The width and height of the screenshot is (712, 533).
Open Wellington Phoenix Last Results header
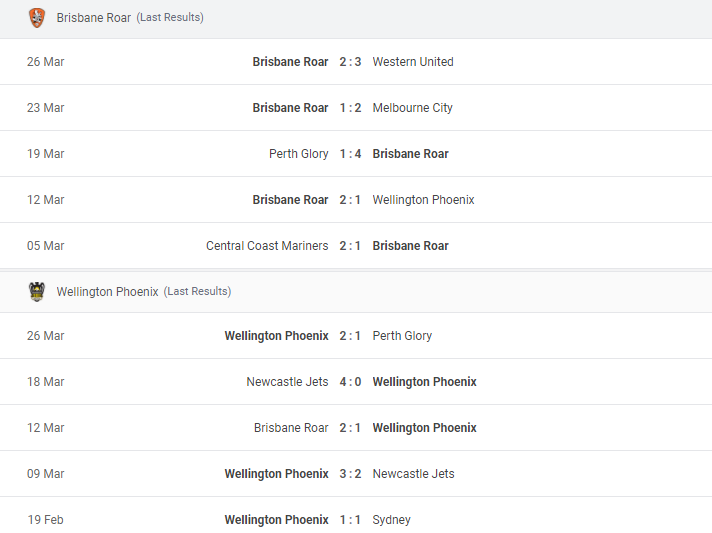[356, 291]
